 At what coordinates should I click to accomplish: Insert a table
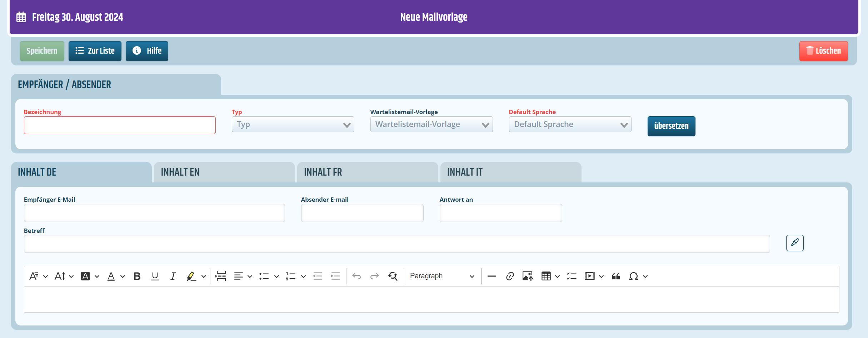click(x=546, y=276)
